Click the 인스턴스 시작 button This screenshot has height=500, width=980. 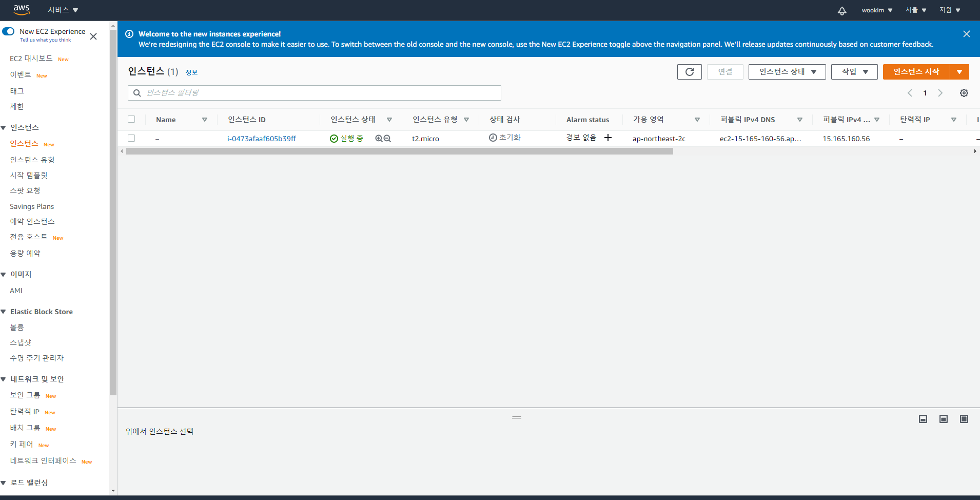point(916,72)
